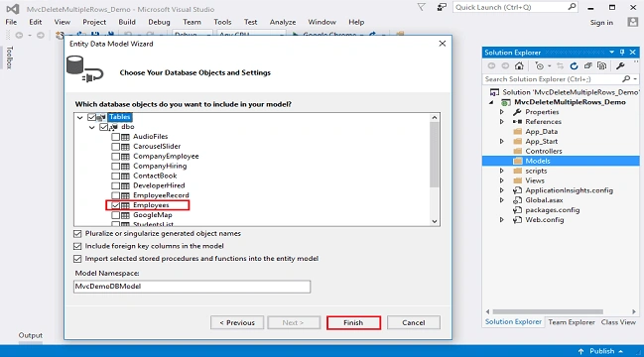Click the account avatar icon
The image size is (644, 357).
point(632,22)
